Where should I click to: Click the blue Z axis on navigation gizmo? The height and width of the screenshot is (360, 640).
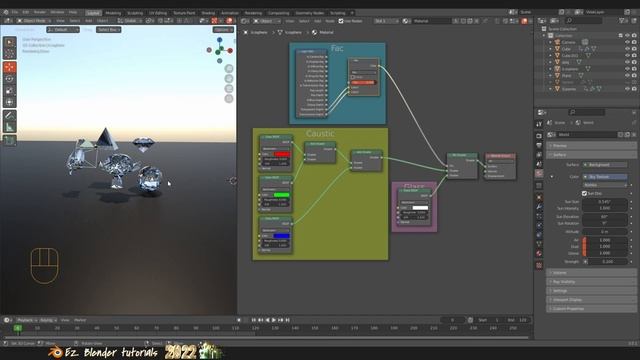(x=220, y=40)
